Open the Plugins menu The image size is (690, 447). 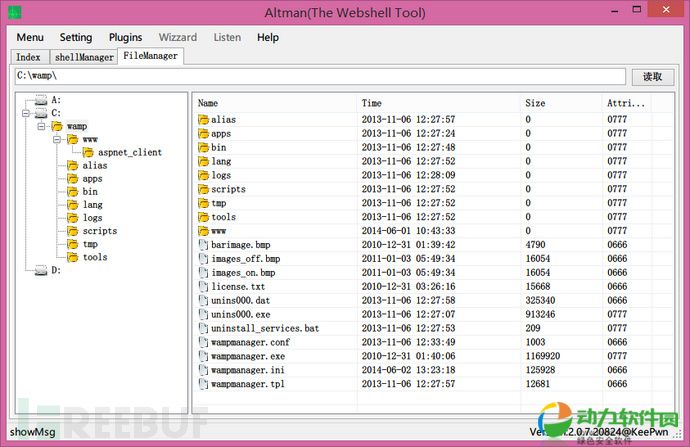[x=125, y=37]
